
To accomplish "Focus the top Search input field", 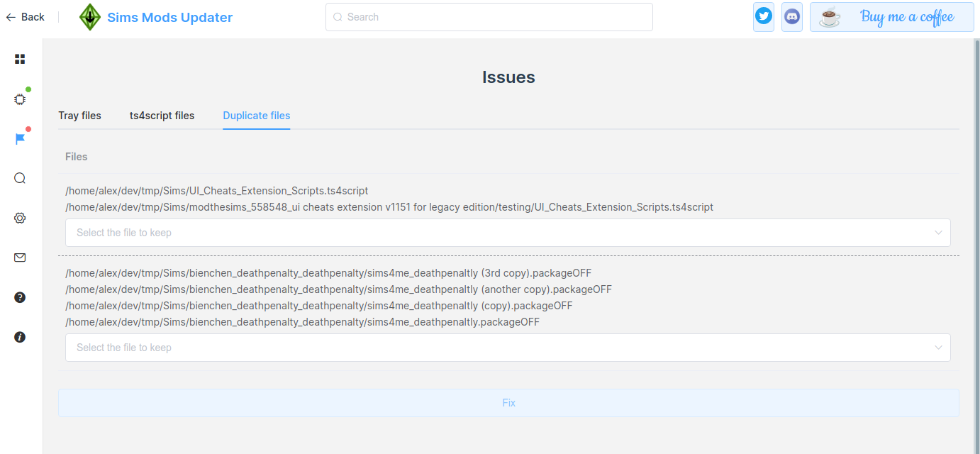I will [489, 17].
